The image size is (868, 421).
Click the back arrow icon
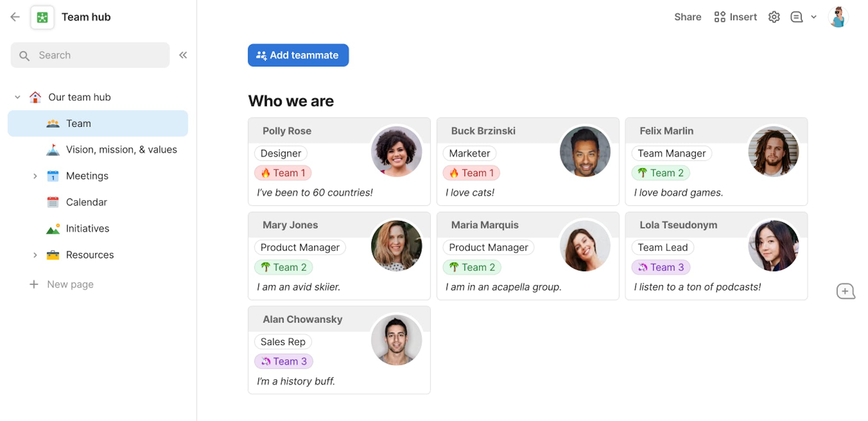pos(15,17)
